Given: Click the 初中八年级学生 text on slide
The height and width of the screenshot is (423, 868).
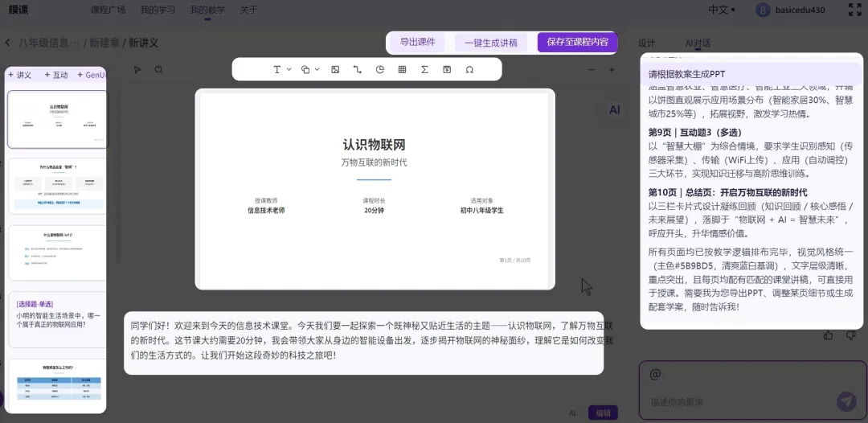Looking at the screenshot, I should click(x=481, y=211).
